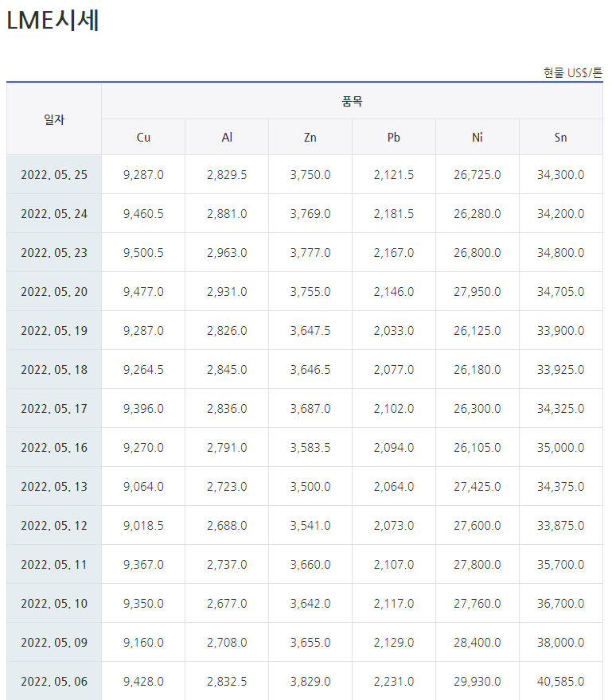
Task: Click the date cell 2022. 05. 10
Action: (54, 603)
